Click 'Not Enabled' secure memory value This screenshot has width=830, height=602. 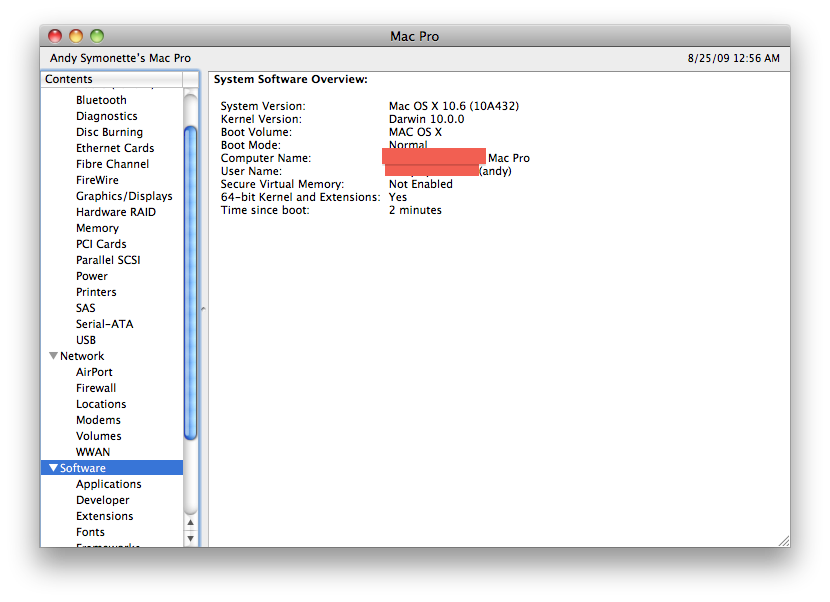[x=421, y=184]
